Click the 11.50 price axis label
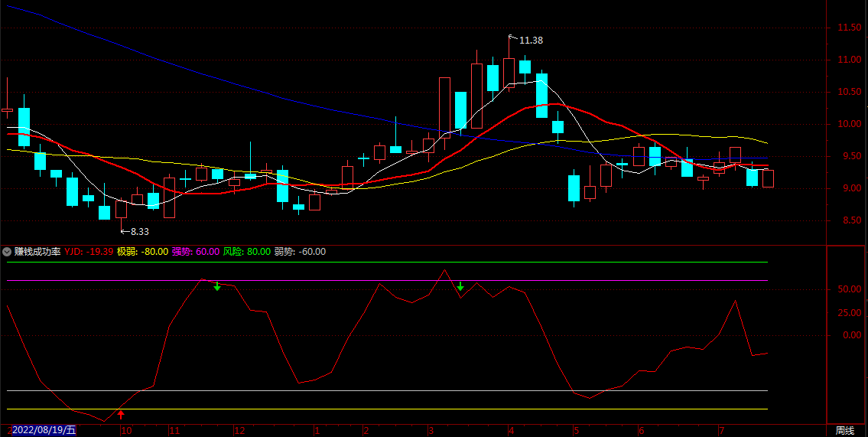Image resolution: width=868 pixels, height=437 pixels. tap(849, 28)
